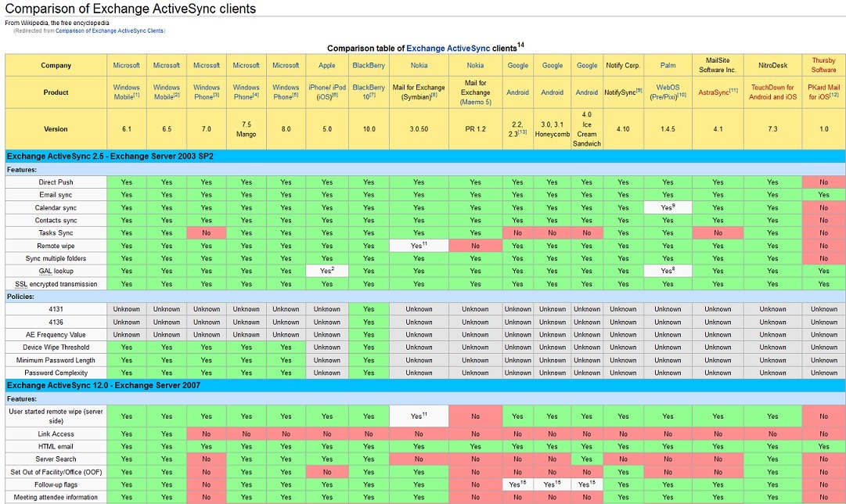Click the 'Comparison of Exchange ActiveSync clients' page heading
The image size is (846, 504).
point(131,9)
